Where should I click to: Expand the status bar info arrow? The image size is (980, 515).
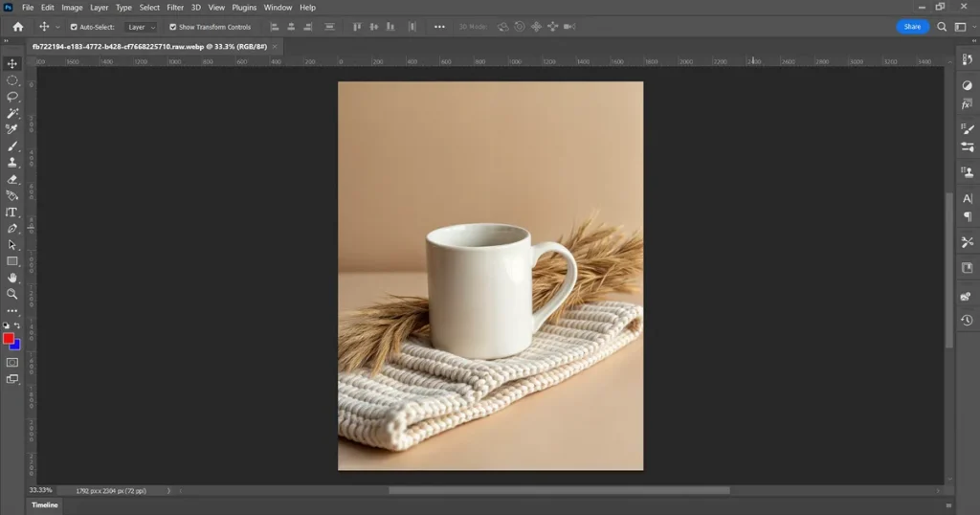click(x=168, y=491)
